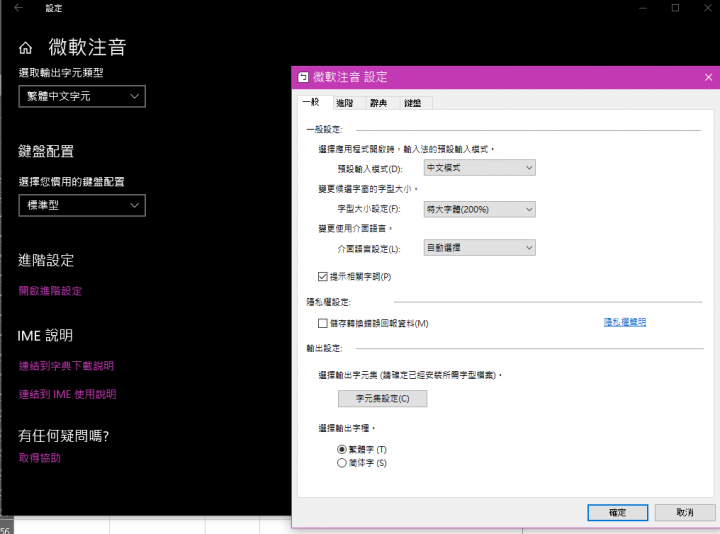Click the 選取輸出字元類型 label
The height and width of the screenshot is (534, 720).
coord(61,73)
